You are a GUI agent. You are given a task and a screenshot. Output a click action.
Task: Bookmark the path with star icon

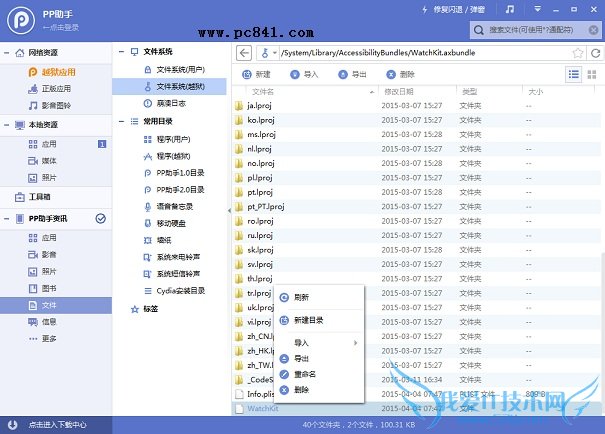578,53
